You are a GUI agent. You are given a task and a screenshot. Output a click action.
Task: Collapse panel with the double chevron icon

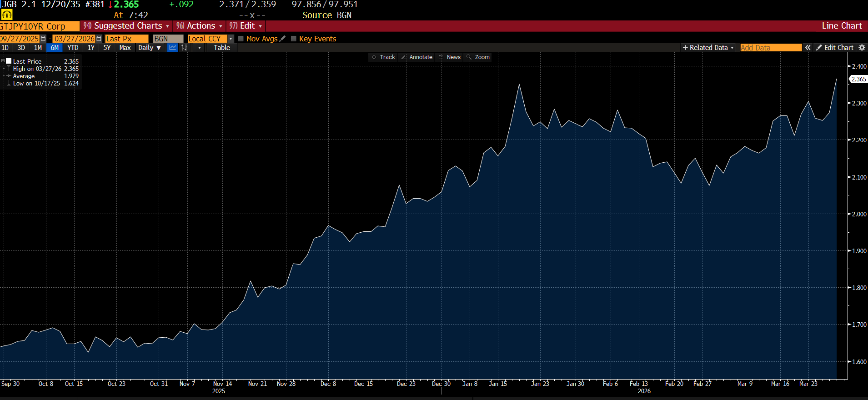tap(808, 48)
